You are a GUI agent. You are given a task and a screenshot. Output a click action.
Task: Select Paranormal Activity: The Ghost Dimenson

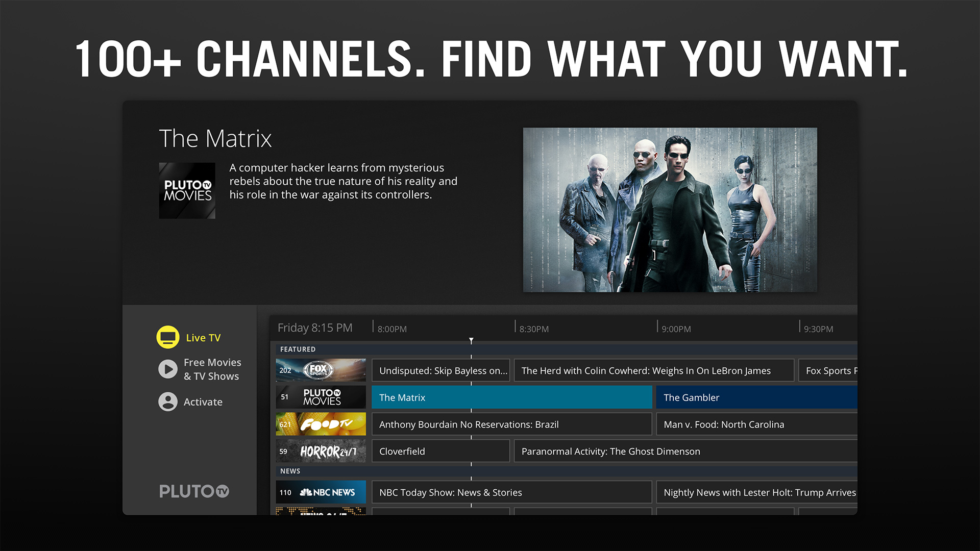[685, 452]
